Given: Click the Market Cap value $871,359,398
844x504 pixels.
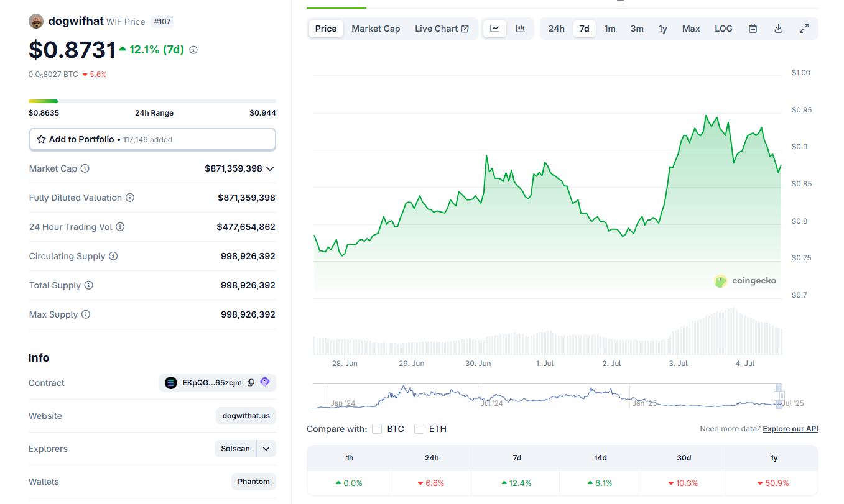Looking at the screenshot, I should tap(233, 168).
